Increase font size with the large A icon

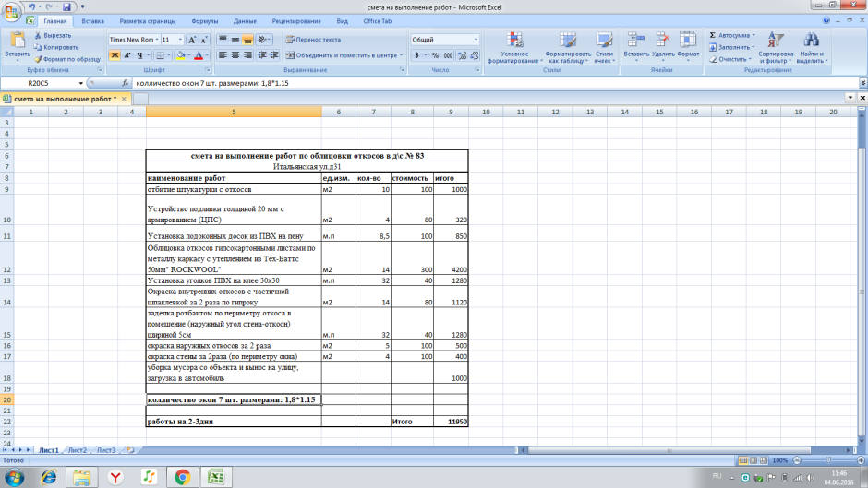(191, 40)
